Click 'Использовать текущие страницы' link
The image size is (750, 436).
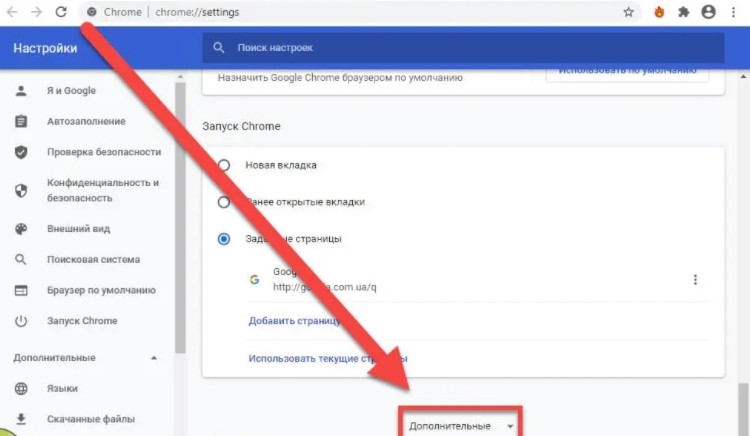pyautogui.click(x=327, y=358)
